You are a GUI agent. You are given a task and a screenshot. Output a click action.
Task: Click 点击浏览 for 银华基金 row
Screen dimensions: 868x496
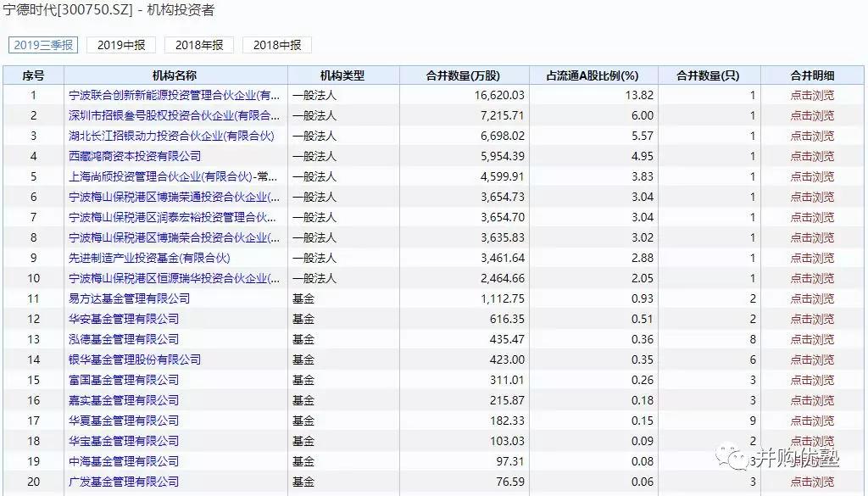(811, 359)
